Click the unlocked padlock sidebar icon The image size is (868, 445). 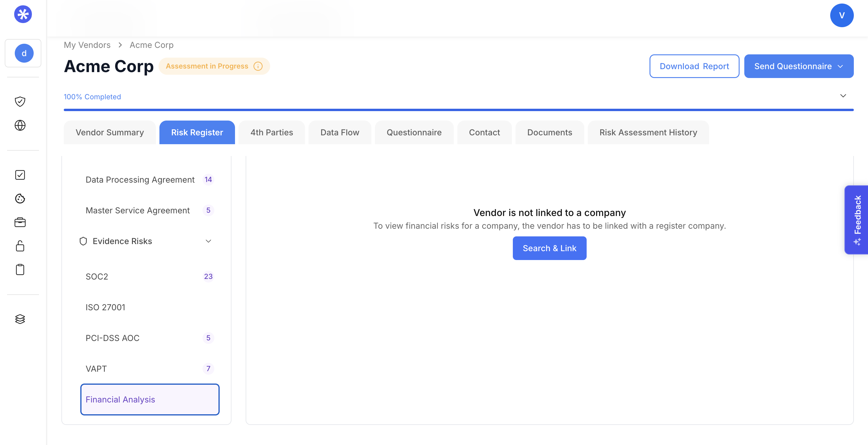[x=20, y=246]
